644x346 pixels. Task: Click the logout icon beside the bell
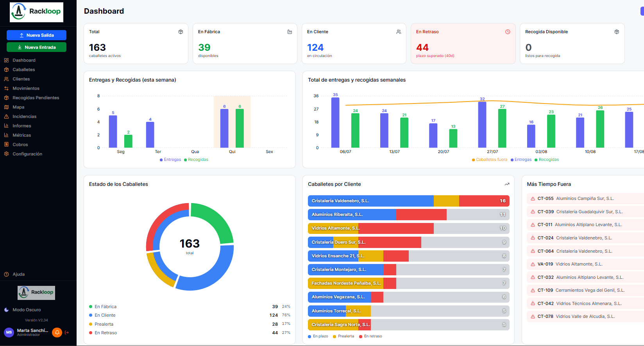[67, 332]
